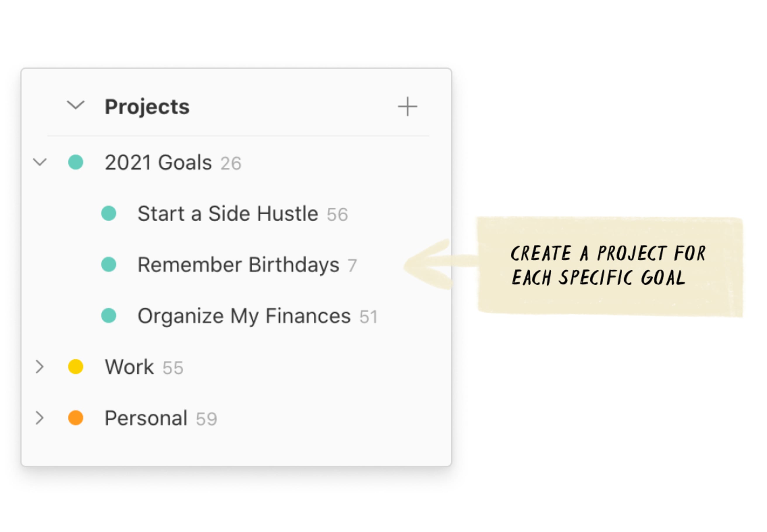The image size is (767, 532).
Task: Expand the Work project
Action: click(40, 367)
